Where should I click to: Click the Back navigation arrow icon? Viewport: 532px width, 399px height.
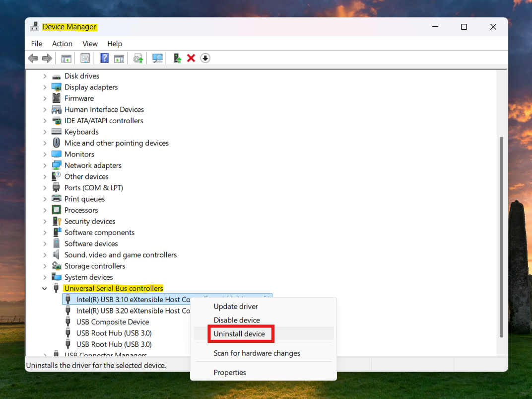[x=33, y=58]
